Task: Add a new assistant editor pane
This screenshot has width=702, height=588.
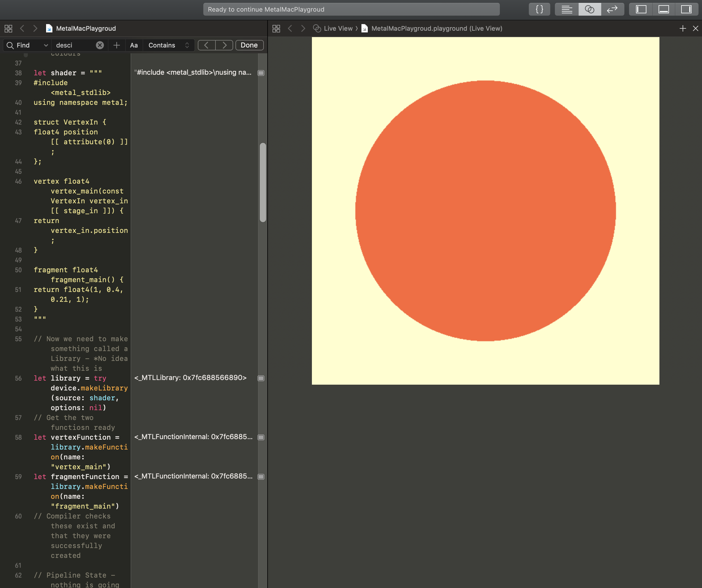Action: (x=683, y=28)
